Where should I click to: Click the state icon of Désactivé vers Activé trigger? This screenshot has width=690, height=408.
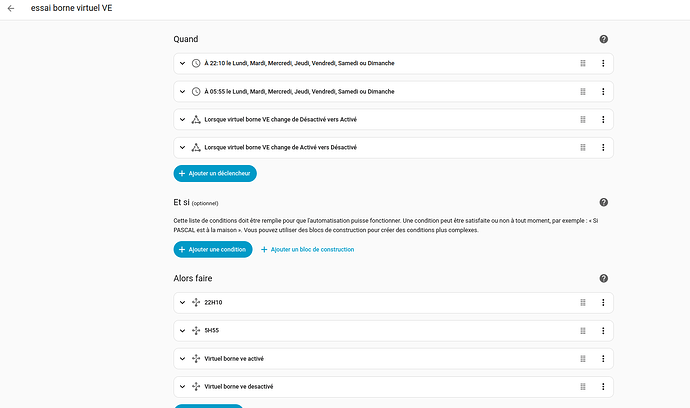[196, 119]
